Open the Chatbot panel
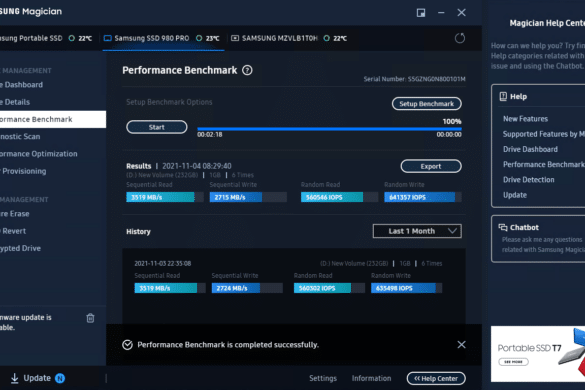Viewport: 585px width, 390px height. (538, 239)
